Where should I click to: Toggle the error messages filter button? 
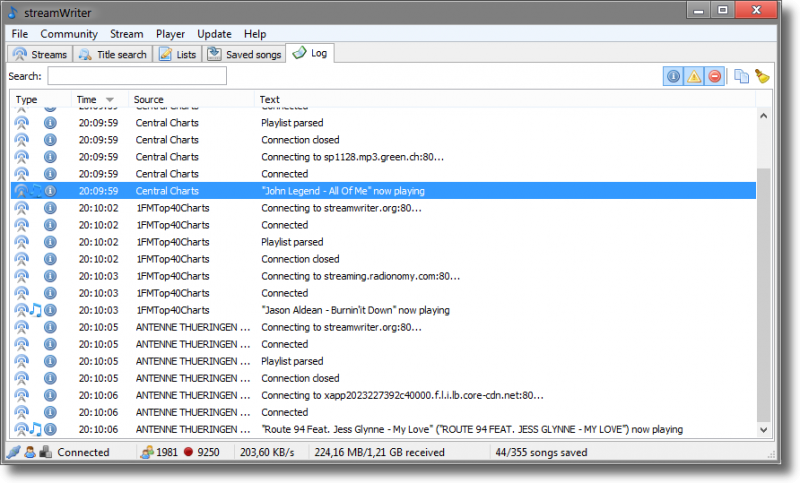[714, 77]
